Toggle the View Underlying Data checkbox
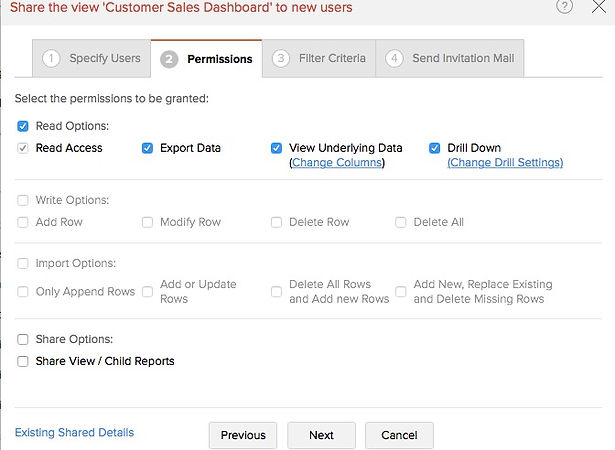 (277, 148)
